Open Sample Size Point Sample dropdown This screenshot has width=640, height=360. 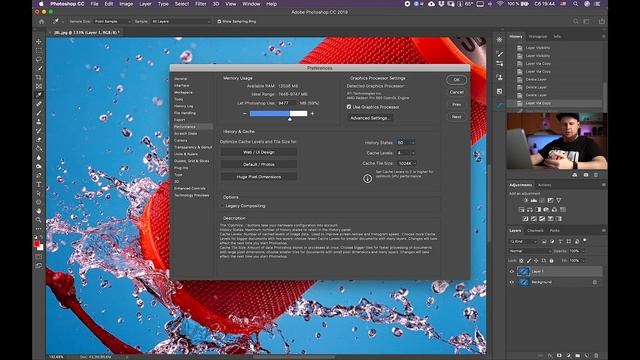coord(113,21)
